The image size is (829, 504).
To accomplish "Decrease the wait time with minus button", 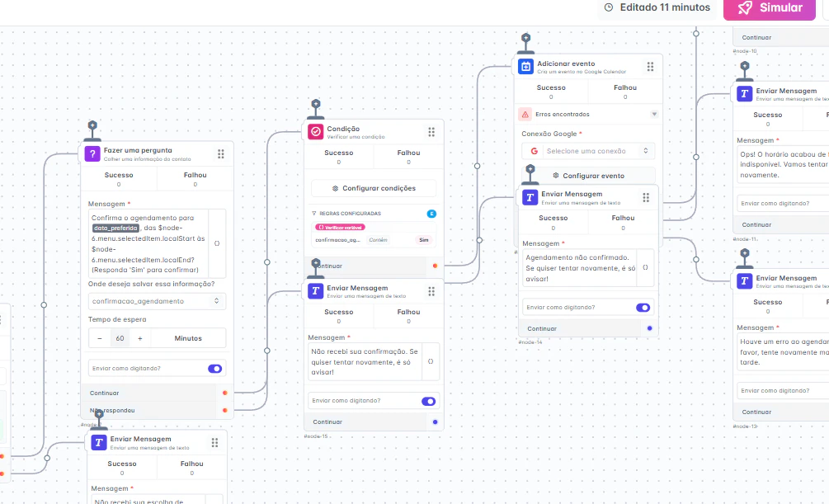I will tap(99, 338).
